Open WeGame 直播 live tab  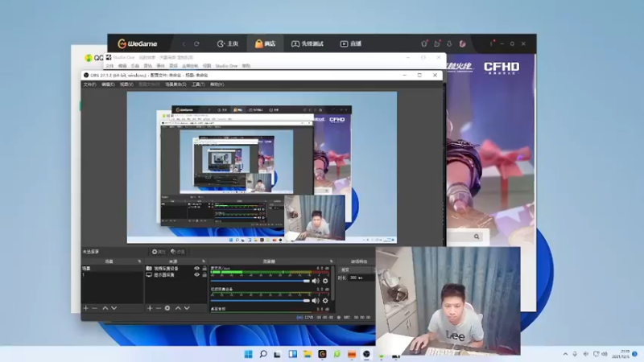[350, 43]
